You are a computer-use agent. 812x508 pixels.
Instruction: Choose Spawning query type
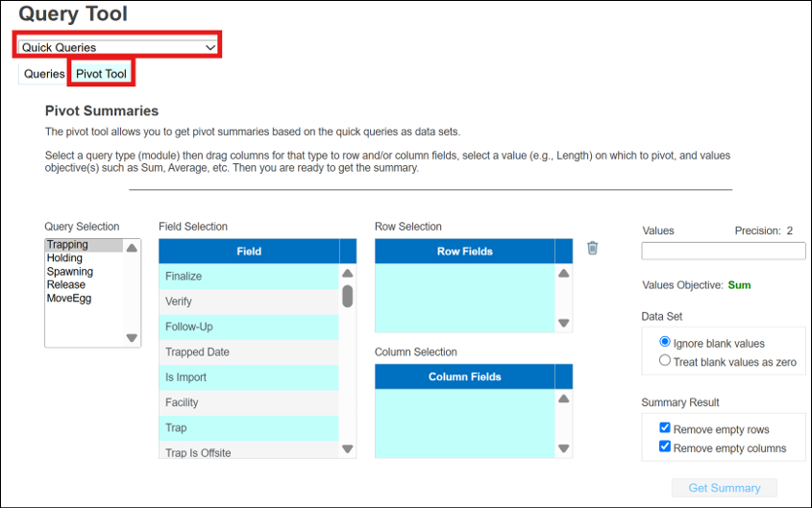[70, 272]
